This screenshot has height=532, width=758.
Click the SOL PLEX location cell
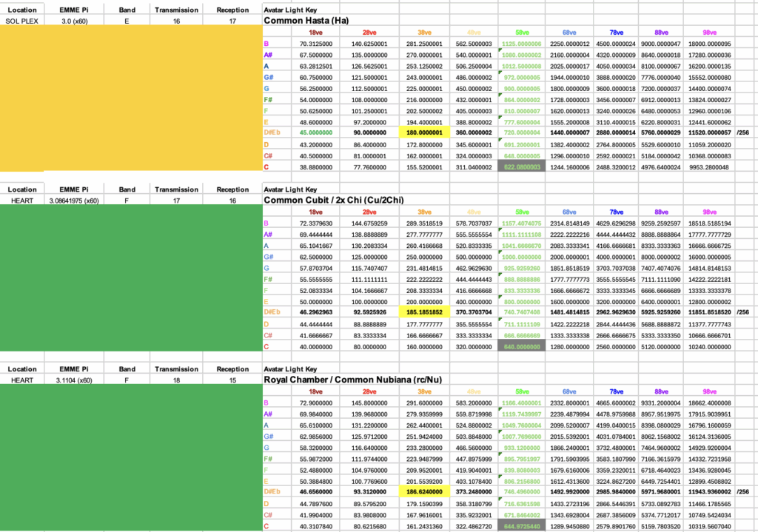pyautogui.click(x=22, y=21)
